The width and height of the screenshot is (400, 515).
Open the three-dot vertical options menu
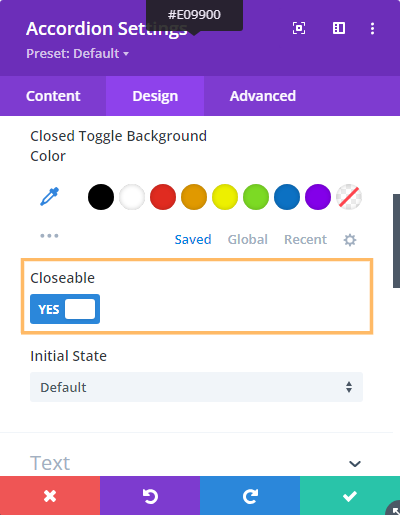tap(372, 28)
